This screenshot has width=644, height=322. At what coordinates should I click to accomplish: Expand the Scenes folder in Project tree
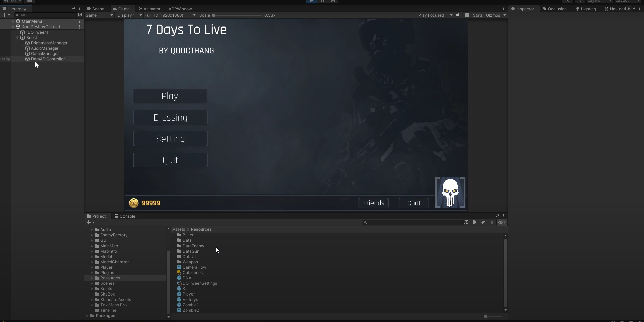92,283
